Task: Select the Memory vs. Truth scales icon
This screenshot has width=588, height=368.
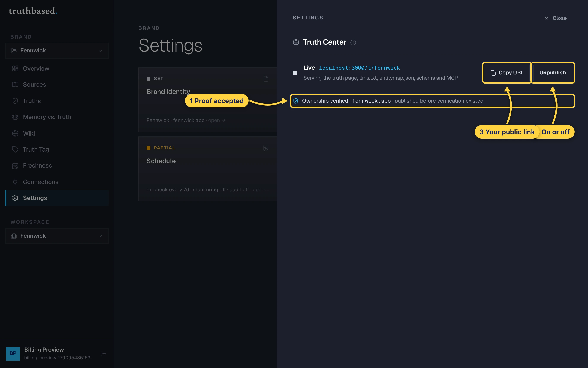Action: tap(15, 117)
